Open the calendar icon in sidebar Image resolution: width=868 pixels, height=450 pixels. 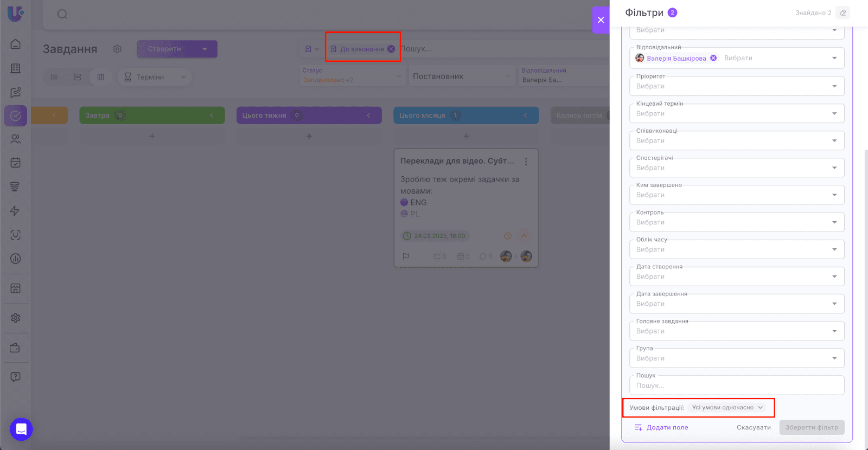pos(16,163)
